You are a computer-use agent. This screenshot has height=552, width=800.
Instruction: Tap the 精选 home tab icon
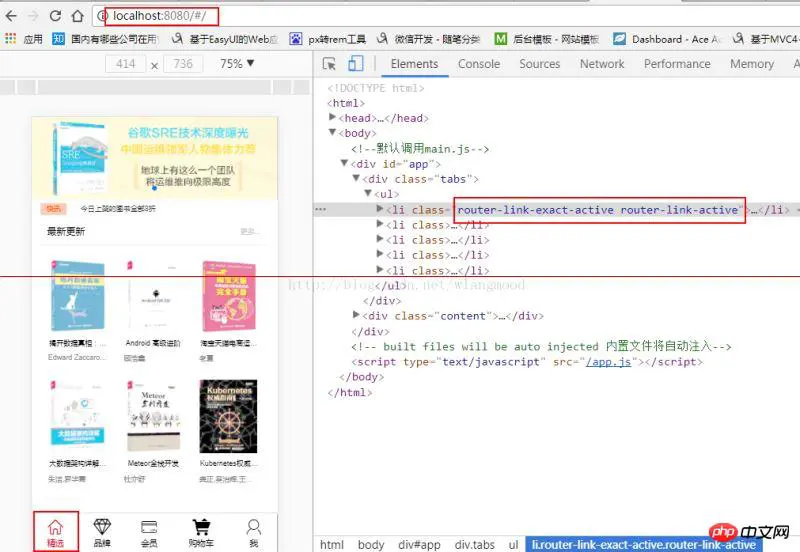(56, 532)
